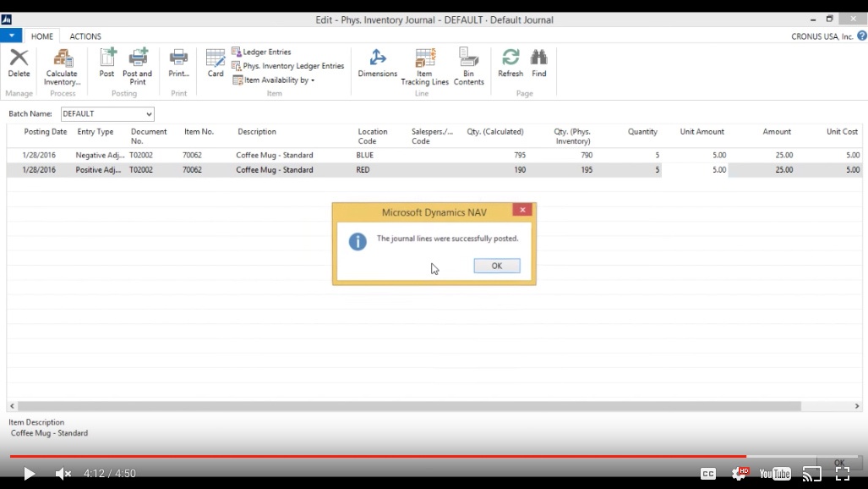Screen dimensions: 868x489
Task: Toggle closed captions with the CC button
Action: click(x=708, y=474)
